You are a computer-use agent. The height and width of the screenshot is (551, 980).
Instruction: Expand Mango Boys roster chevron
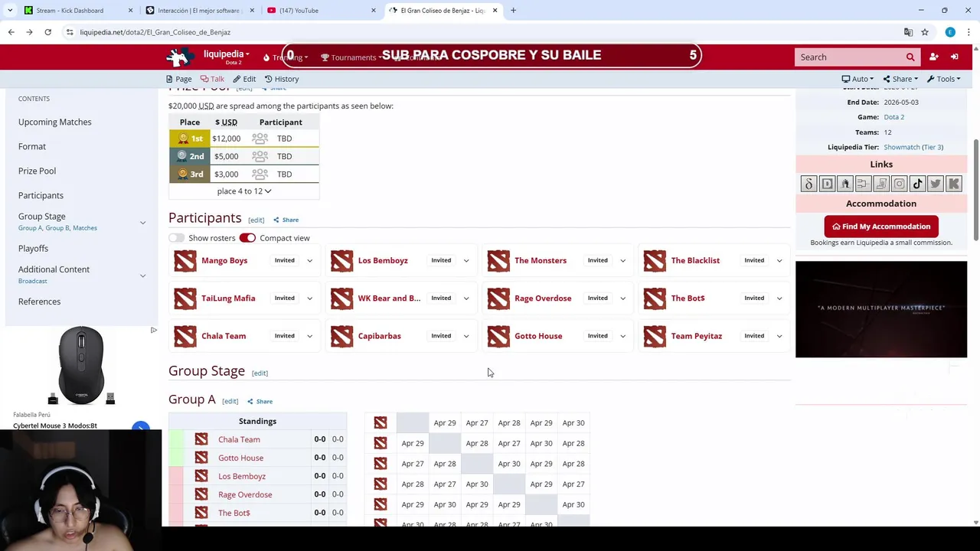(x=309, y=261)
